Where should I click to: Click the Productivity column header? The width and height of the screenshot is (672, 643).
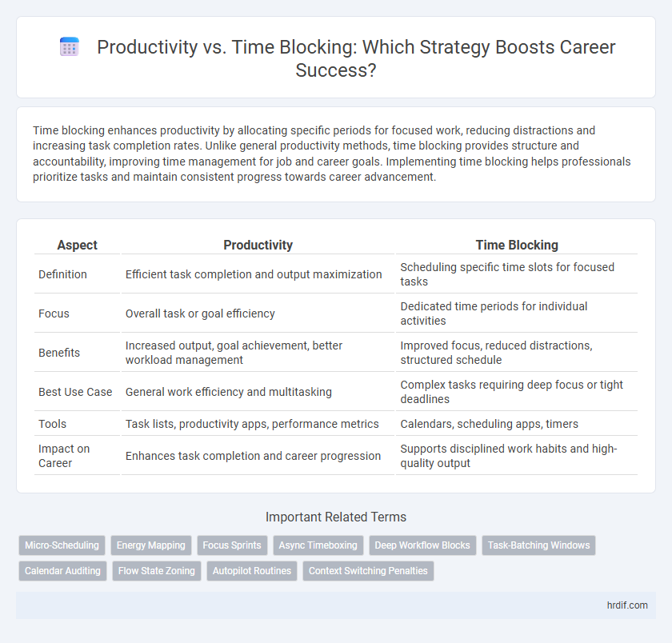[258, 245]
